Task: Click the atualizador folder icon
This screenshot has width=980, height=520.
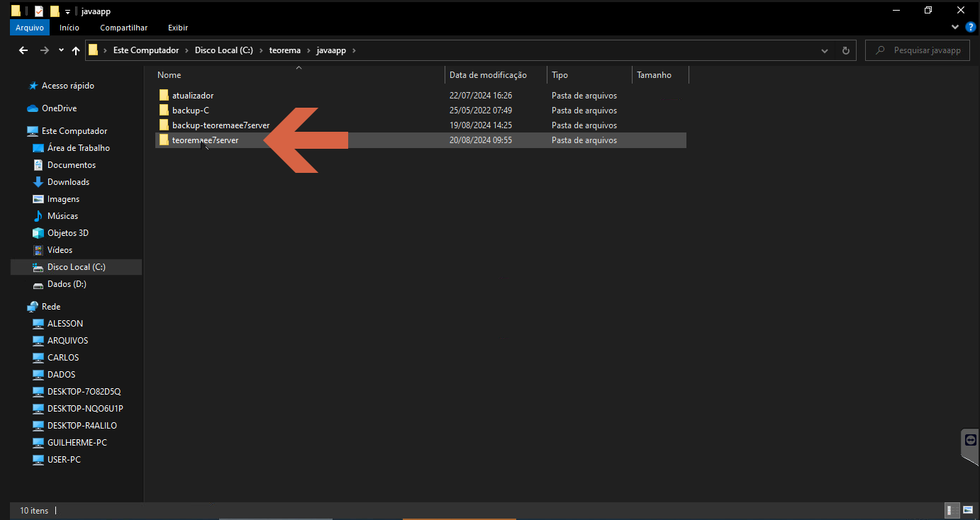Action: point(164,96)
